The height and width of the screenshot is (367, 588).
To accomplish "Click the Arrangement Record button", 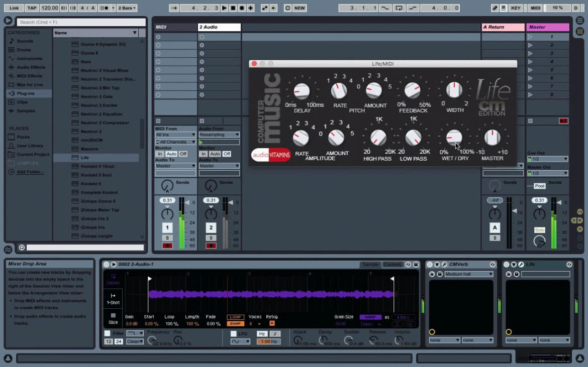I will tap(242, 8).
